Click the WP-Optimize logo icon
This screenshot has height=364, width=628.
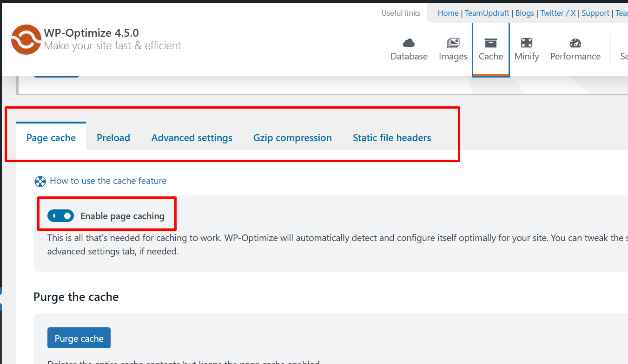pyautogui.click(x=26, y=39)
